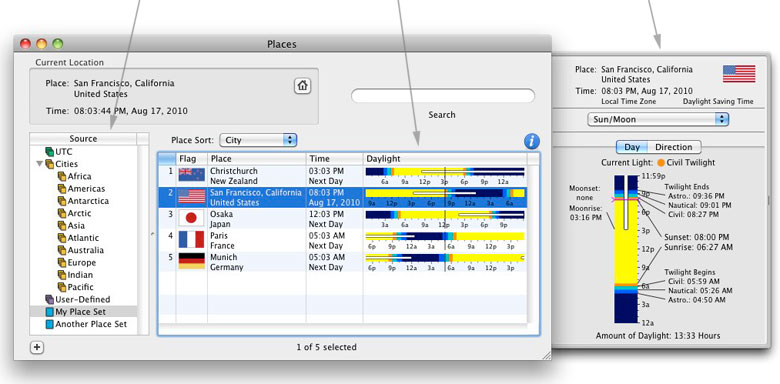
Task: Click the plus button below Source list
Action: coord(36,347)
